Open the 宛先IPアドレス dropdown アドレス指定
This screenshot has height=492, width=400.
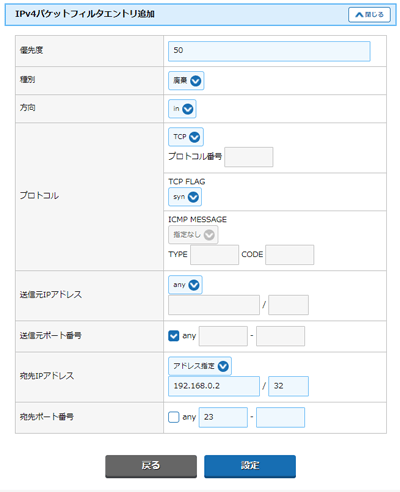pos(200,366)
